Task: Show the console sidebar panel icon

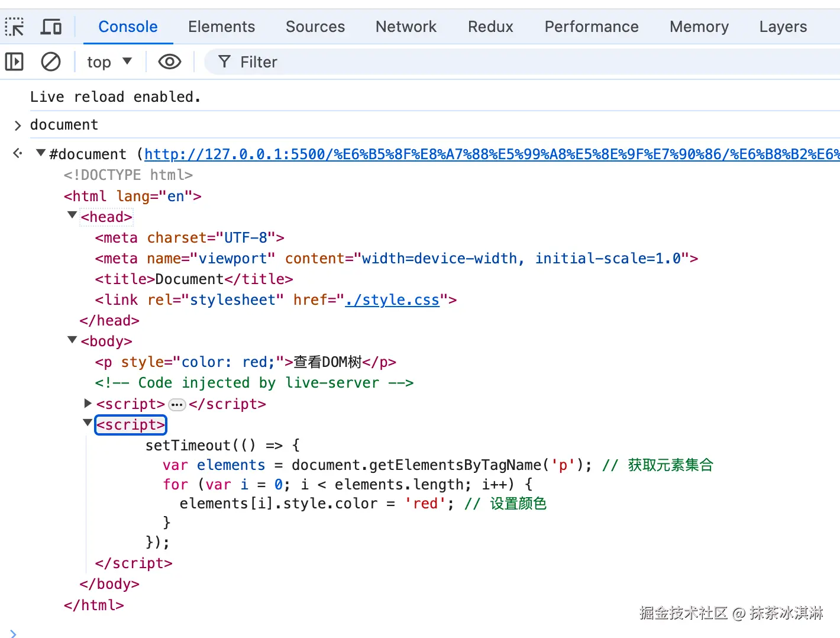Action: pos(14,62)
